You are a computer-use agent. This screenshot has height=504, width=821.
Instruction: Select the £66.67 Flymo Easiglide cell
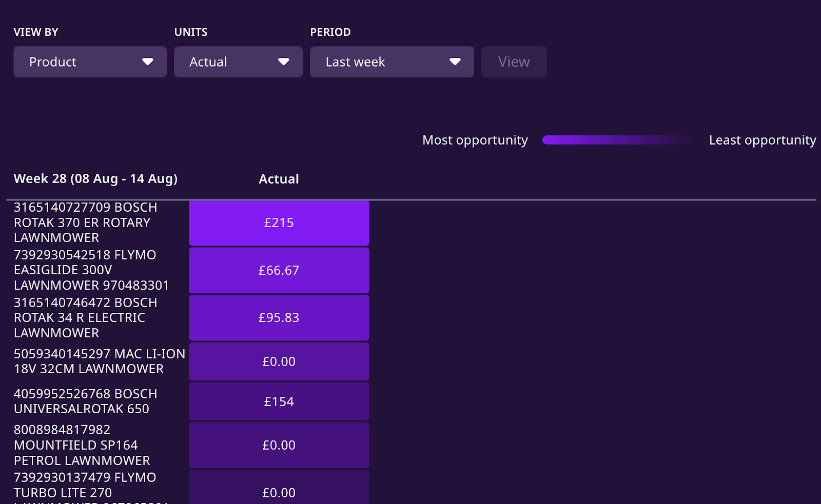[x=279, y=270]
